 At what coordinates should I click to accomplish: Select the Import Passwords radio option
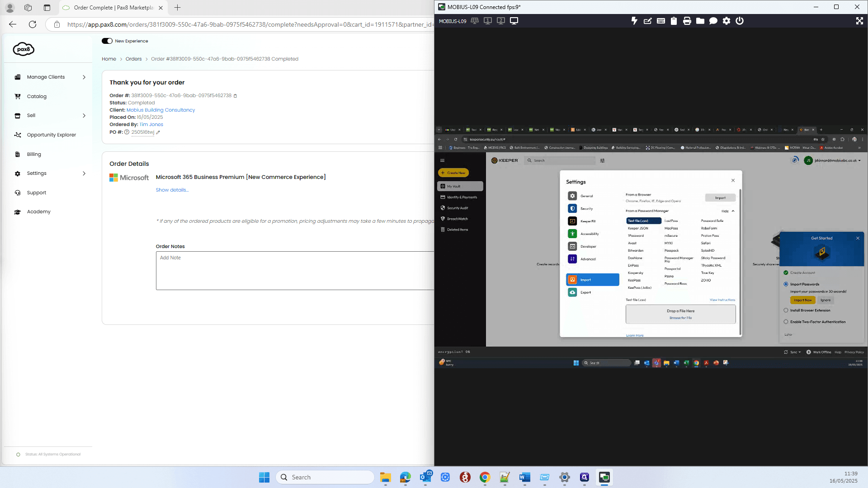tap(786, 284)
